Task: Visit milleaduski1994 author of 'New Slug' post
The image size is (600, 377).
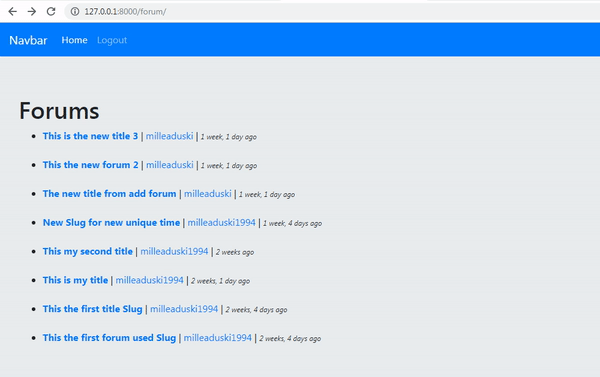Action: click(222, 222)
